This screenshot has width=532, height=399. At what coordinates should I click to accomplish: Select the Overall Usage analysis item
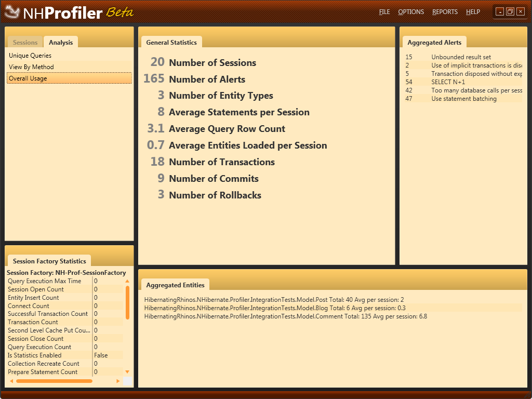[x=69, y=78]
